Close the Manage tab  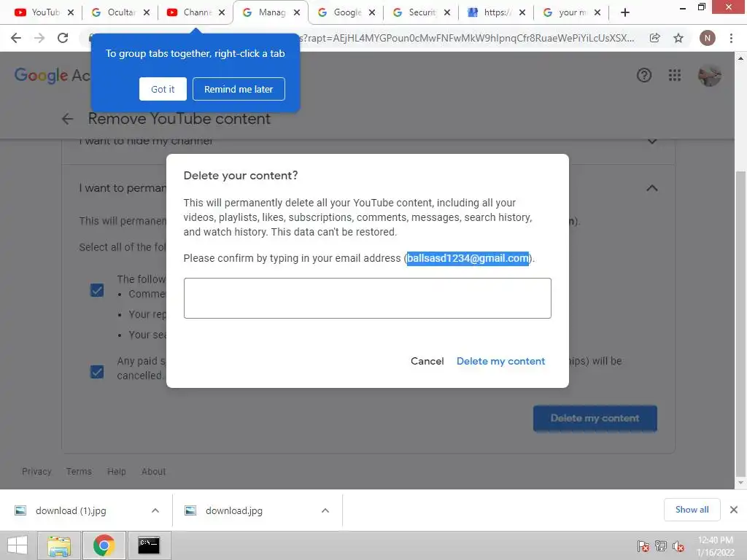click(297, 13)
